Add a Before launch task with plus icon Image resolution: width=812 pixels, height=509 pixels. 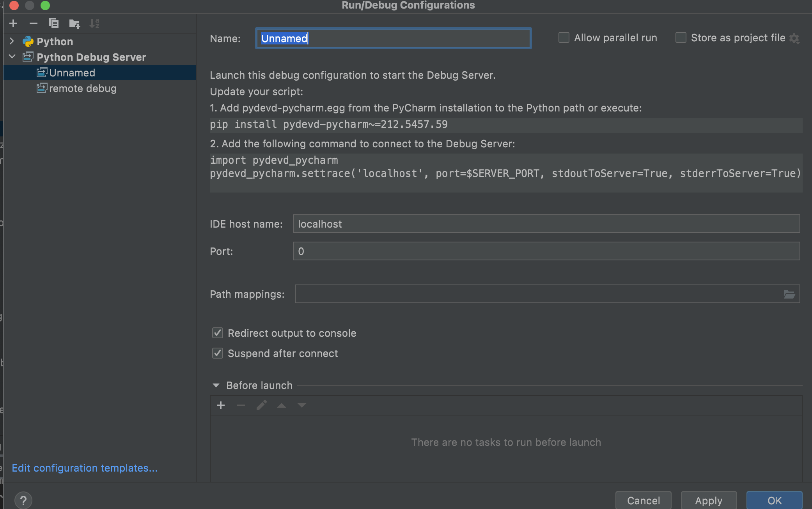221,405
